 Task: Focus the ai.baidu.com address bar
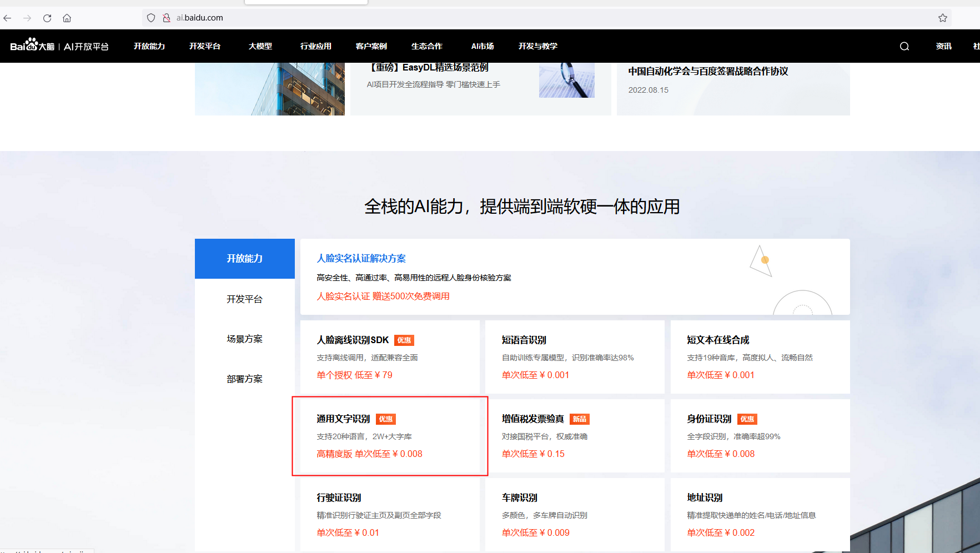click(x=547, y=18)
